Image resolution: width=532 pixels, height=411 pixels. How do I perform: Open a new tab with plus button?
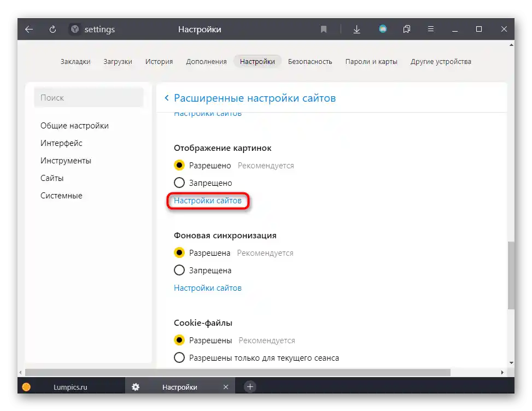pos(250,386)
